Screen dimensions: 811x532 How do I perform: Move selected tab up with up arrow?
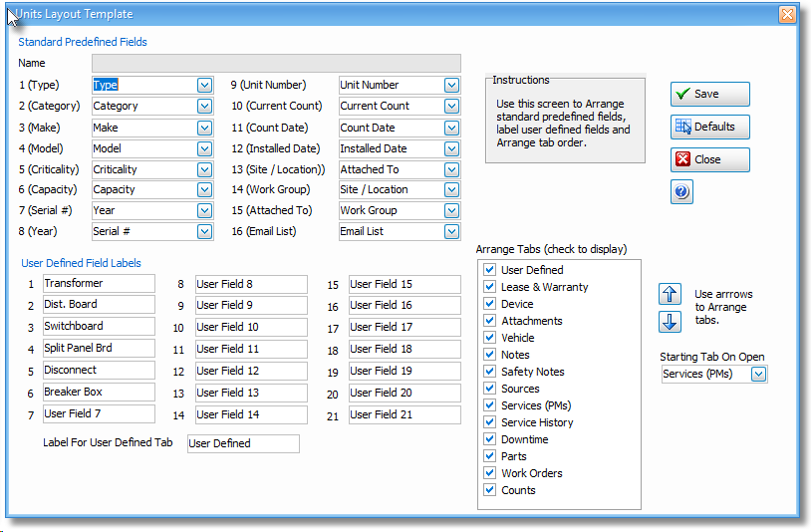tap(670, 294)
